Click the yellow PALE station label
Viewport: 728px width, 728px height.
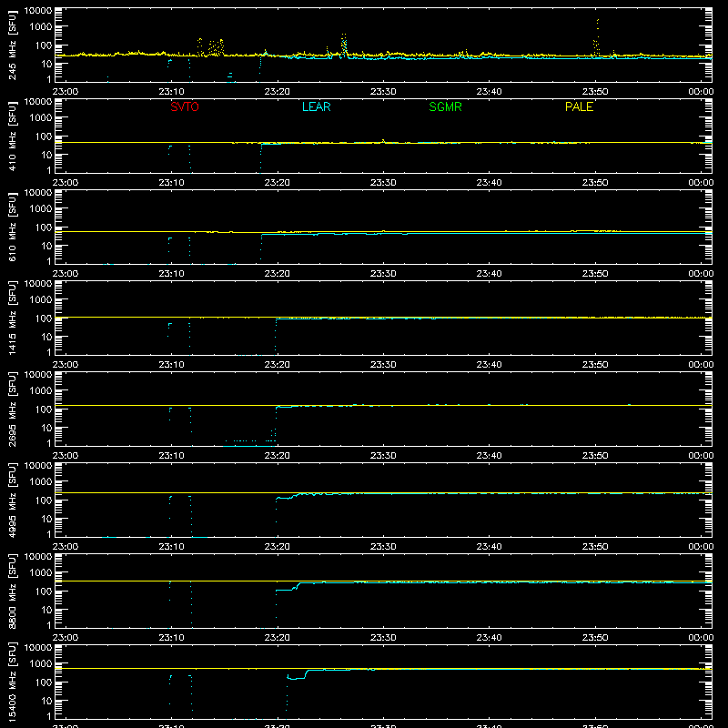click(579, 106)
